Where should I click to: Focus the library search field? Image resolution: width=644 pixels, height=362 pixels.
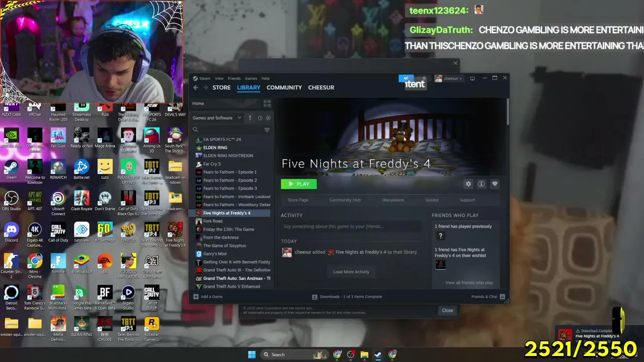[x=227, y=130]
